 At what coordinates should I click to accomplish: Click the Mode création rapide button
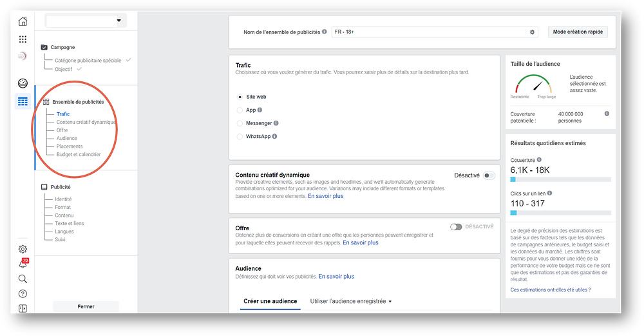[x=578, y=32]
